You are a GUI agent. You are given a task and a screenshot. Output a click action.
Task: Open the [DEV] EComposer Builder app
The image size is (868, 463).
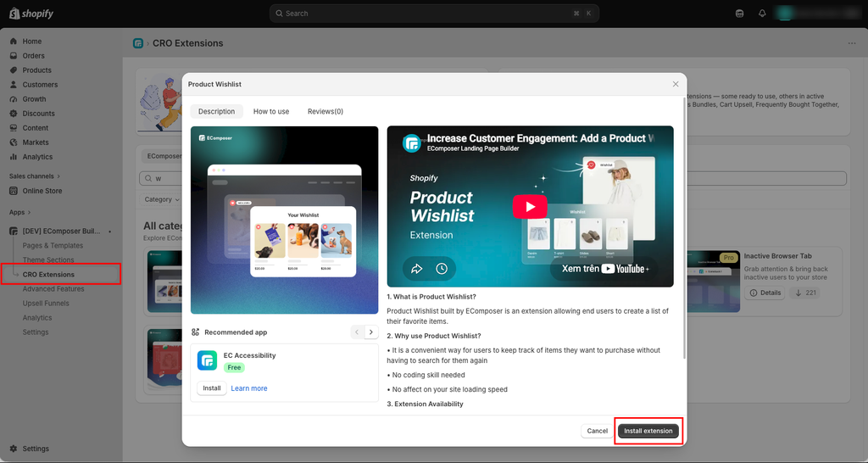tap(61, 231)
